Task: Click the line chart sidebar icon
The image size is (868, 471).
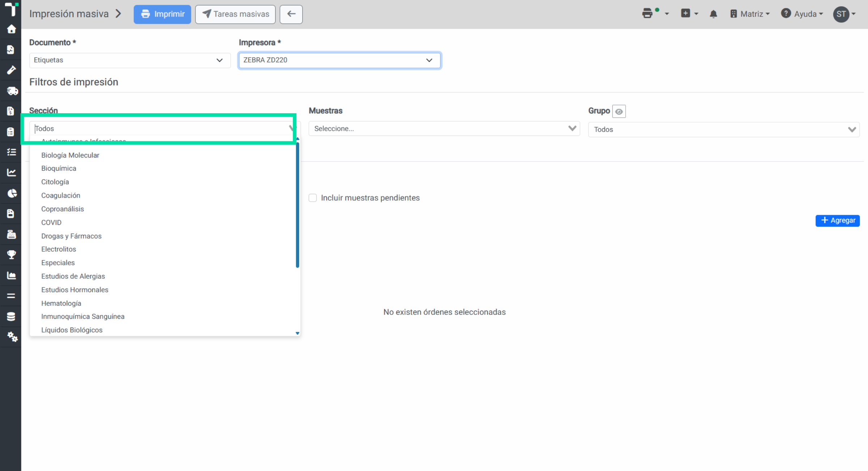Action: [x=11, y=172]
